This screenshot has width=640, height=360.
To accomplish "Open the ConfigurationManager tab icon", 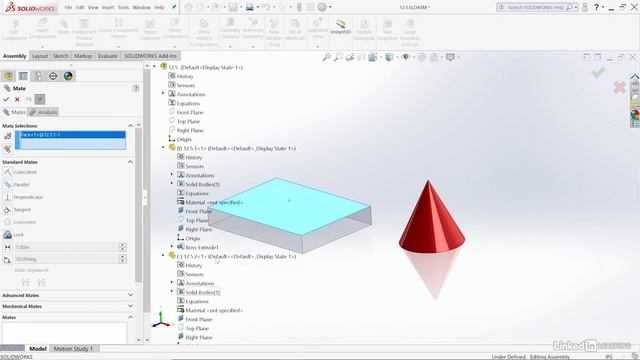I will click(x=38, y=76).
